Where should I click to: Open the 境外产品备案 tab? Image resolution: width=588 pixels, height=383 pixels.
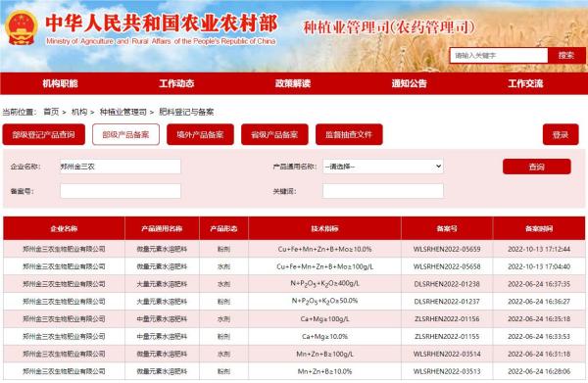click(200, 134)
